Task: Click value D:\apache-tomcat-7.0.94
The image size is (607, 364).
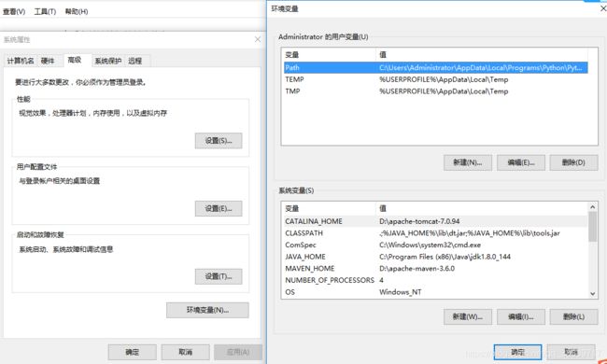Action: pyautogui.click(x=419, y=221)
